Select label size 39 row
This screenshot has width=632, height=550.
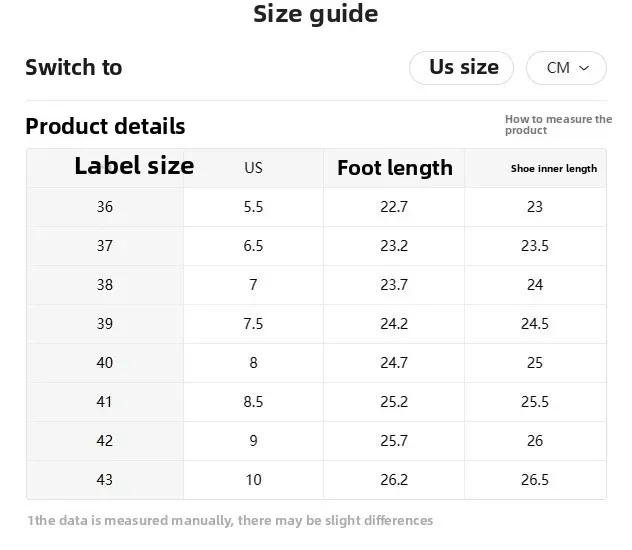(x=105, y=324)
